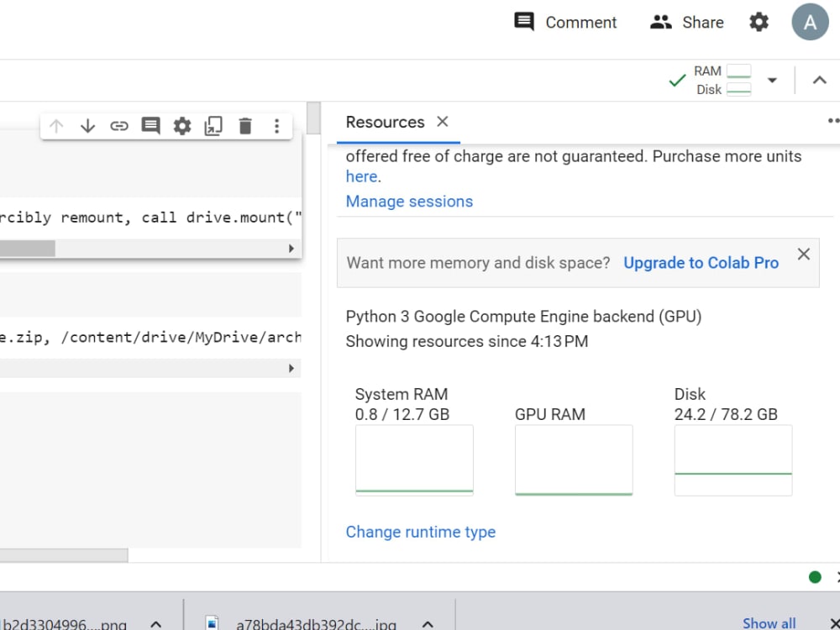
Task: Collapse the header with the up chevron
Action: click(x=819, y=81)
